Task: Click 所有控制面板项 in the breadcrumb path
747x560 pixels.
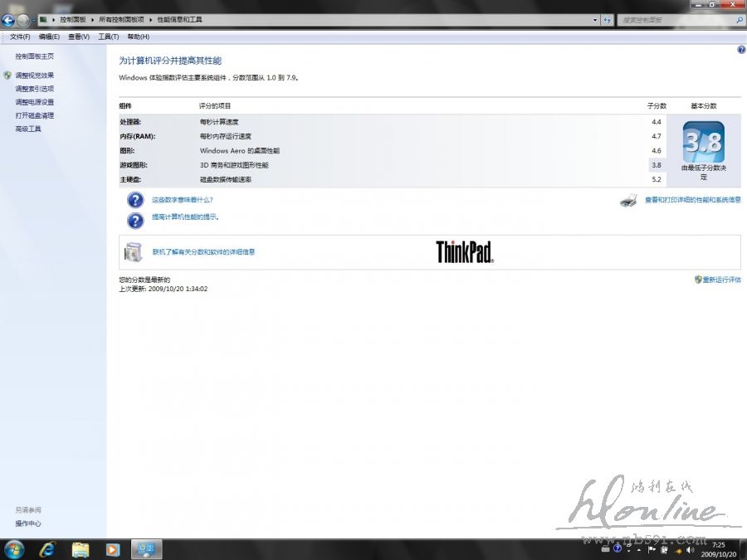Action: [121, 20]
